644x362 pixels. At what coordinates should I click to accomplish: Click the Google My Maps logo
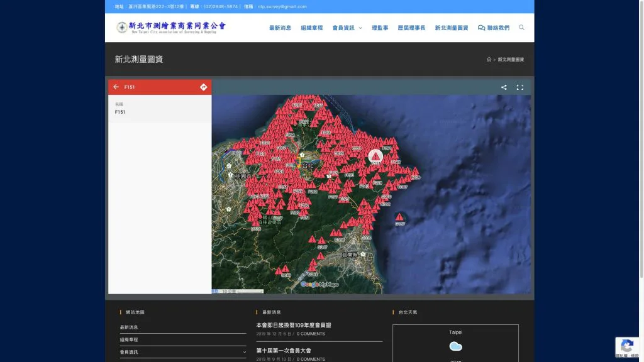coord(319,284)
